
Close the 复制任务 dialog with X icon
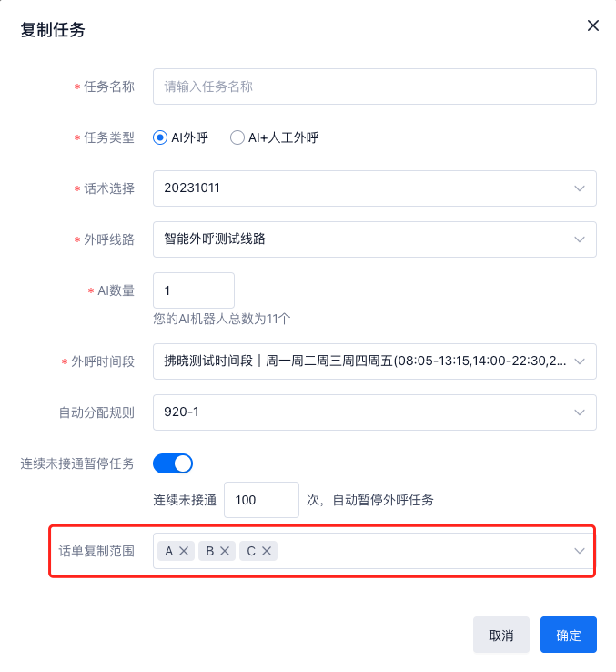[593, 25]
